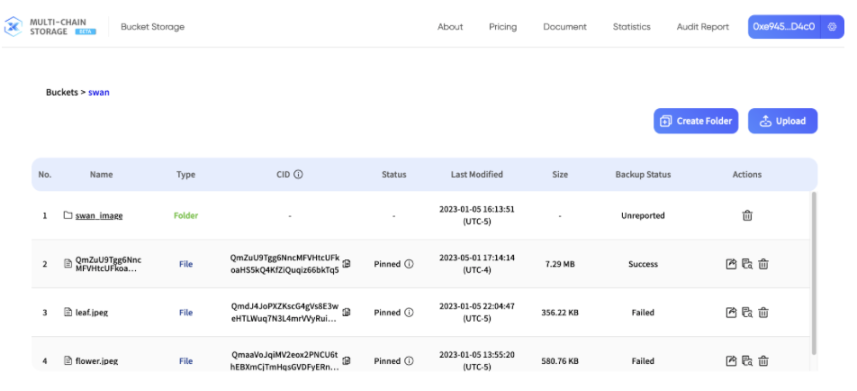This screenshot has height=391, width=857.
Task: Click the Multi-Chain Storage logo
Action: [x=50, y=26]
